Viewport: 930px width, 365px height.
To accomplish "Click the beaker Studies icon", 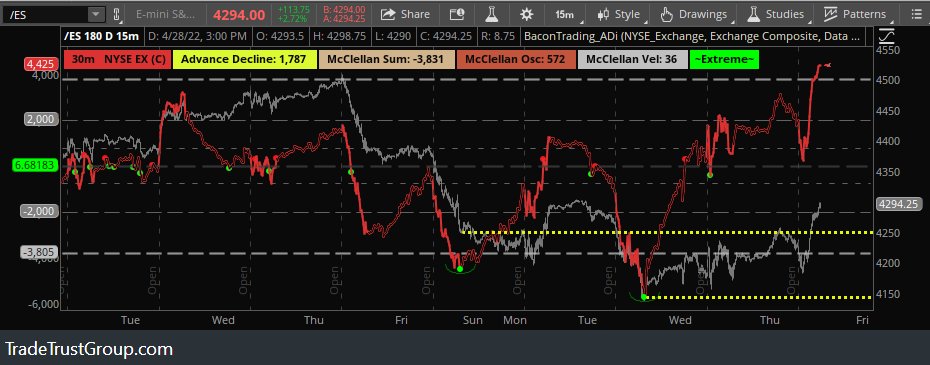I will [x=754, y=14].
